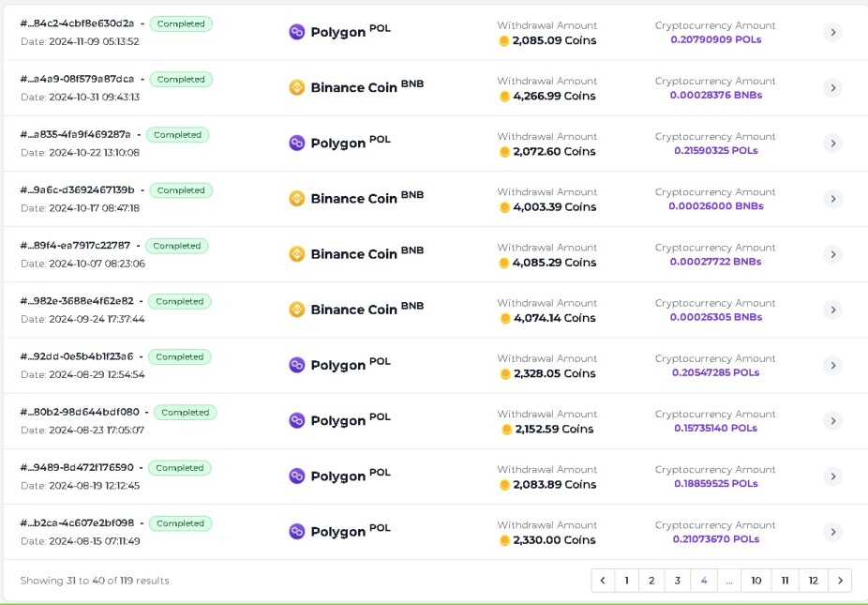Click Binance Coin icon in 2024-09-24 row
The image size is (868, 605).
[x=297, y=310]
